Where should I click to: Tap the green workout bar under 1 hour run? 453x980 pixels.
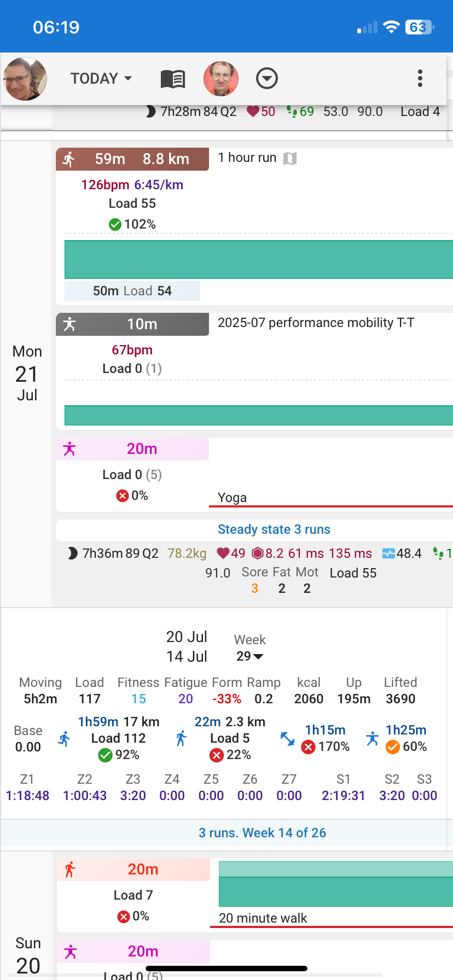pos(258,260)
